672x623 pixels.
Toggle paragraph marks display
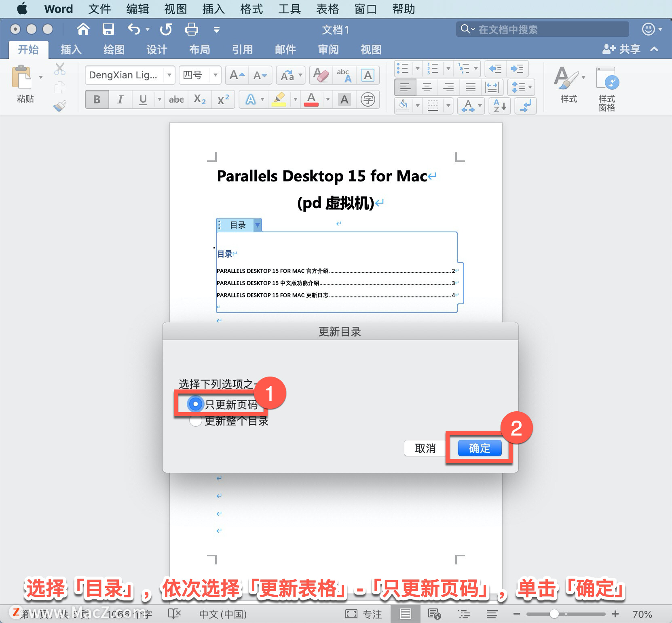pyautogui.click(x=526, y=106)
